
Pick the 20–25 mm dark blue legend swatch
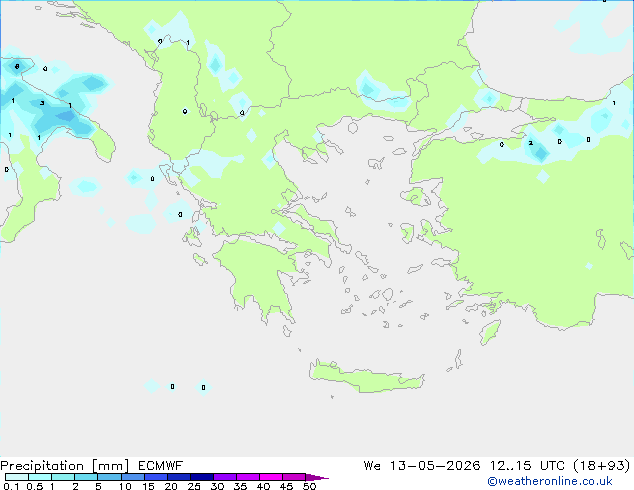point(179,477)
